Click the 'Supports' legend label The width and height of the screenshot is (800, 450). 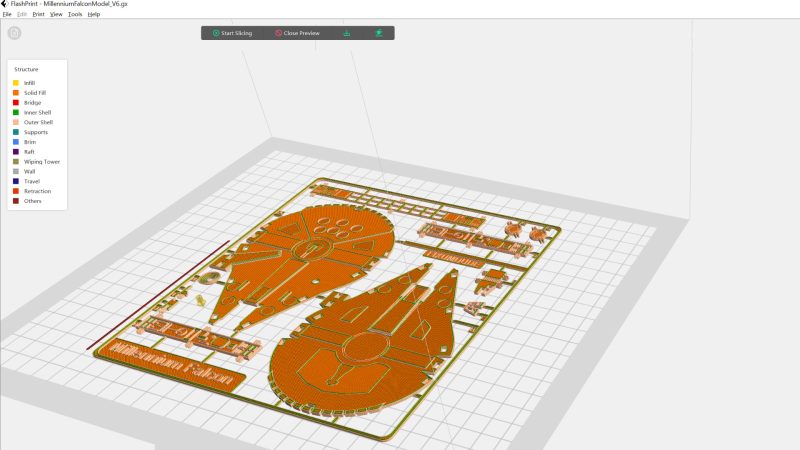36,132
